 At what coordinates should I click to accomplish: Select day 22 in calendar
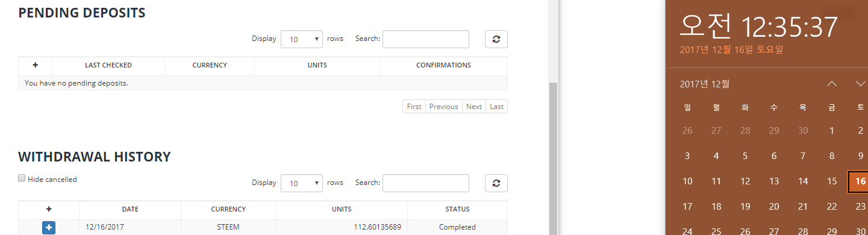point(832,207)
